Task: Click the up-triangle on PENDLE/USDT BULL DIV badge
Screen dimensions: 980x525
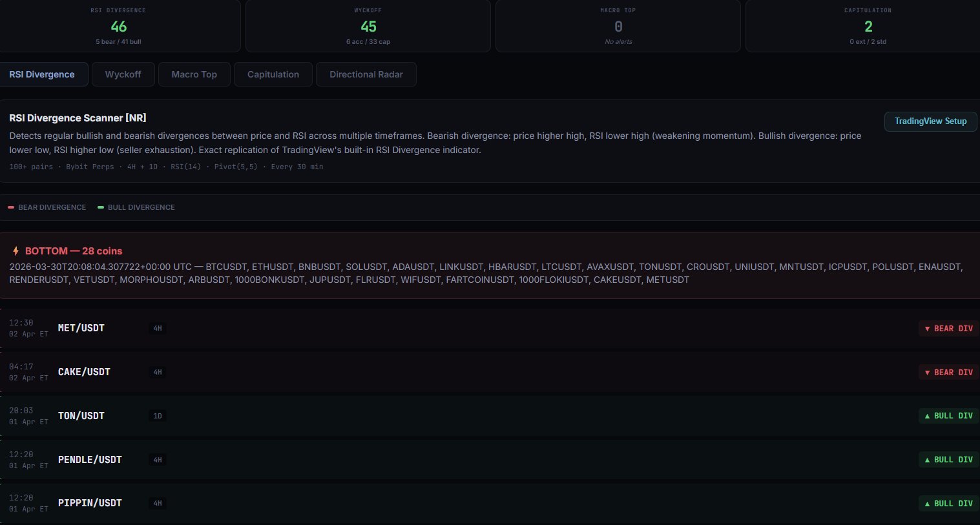Action: [x=928, y=459]
